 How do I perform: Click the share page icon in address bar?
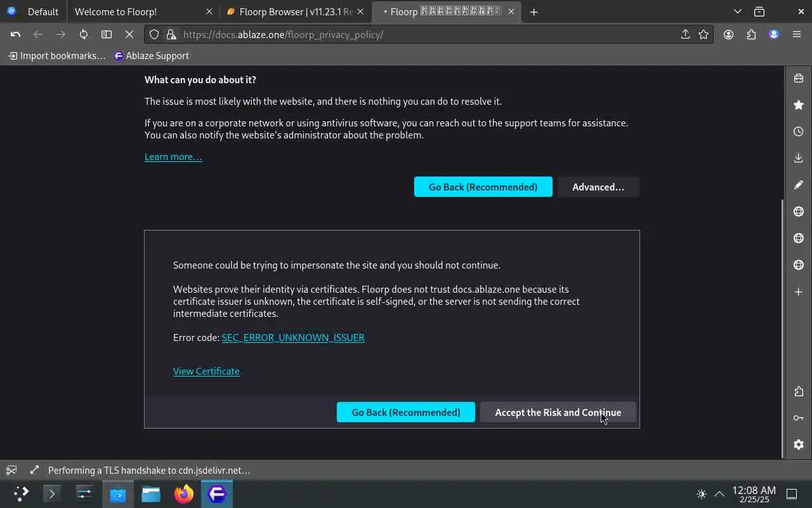click(685, 34)
